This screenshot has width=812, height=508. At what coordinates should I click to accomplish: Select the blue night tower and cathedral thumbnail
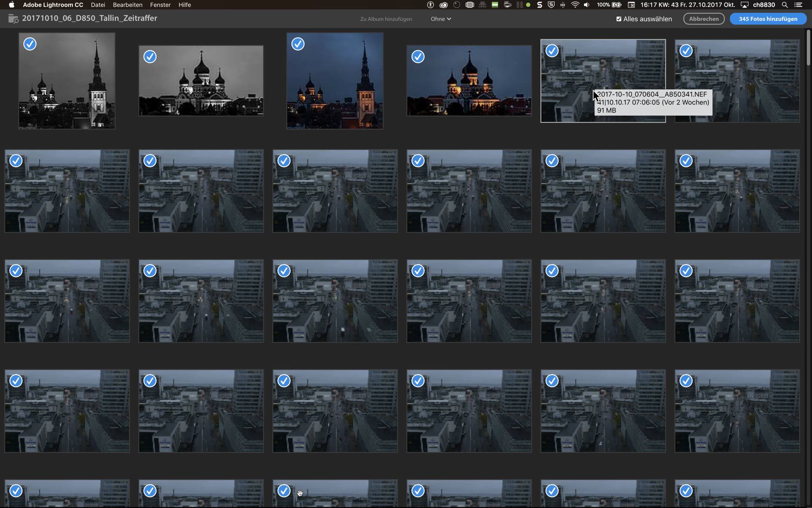click(335, 81)
